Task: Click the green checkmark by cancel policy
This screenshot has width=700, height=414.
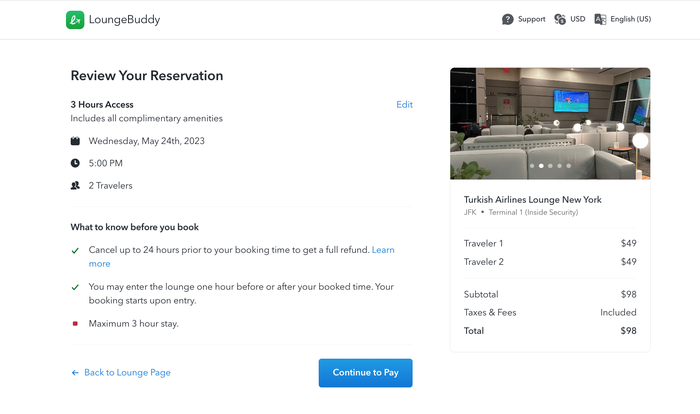Action: point(75,251)
